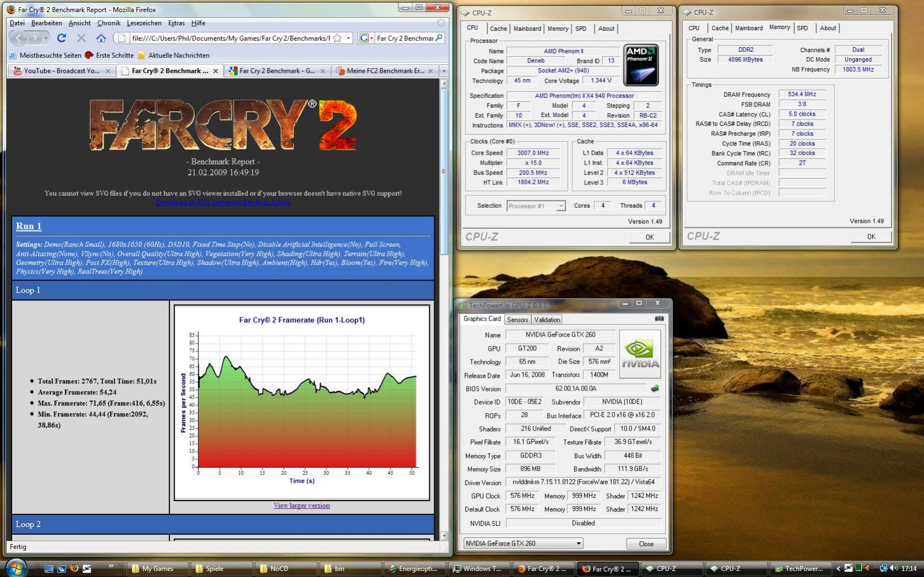Click the Stop loading X icon
Image resolution: width=924 pixels, height=577 pixels.
pos(81,38)
